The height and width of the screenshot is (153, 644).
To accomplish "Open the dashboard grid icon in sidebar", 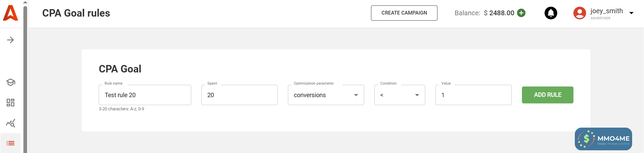I will pos(11,103).
